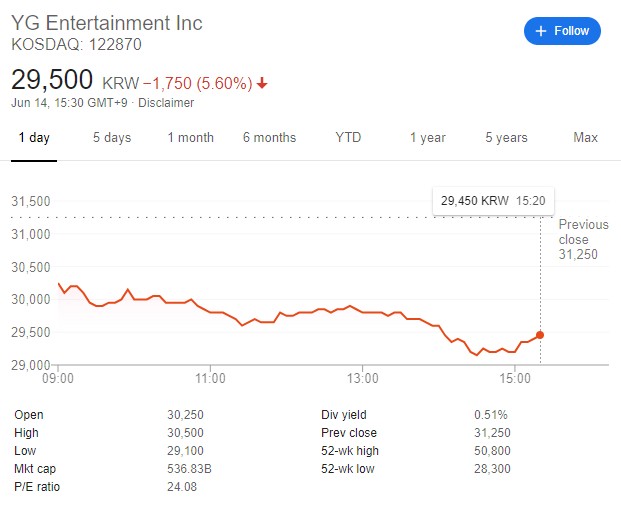Click the 29,500 current price
The height and width of the screenshot is (506, 621).
click(52, 80)
